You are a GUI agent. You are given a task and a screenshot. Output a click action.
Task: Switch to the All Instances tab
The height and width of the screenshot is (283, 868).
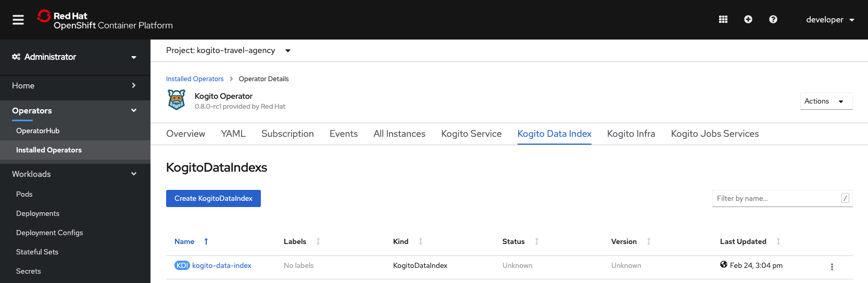click(399, 134)
